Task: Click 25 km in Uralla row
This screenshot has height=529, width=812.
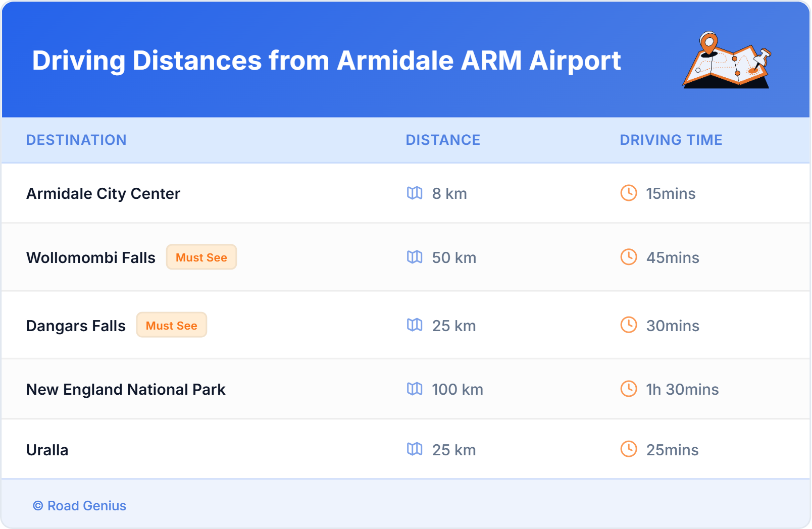Action: [454, 450]
